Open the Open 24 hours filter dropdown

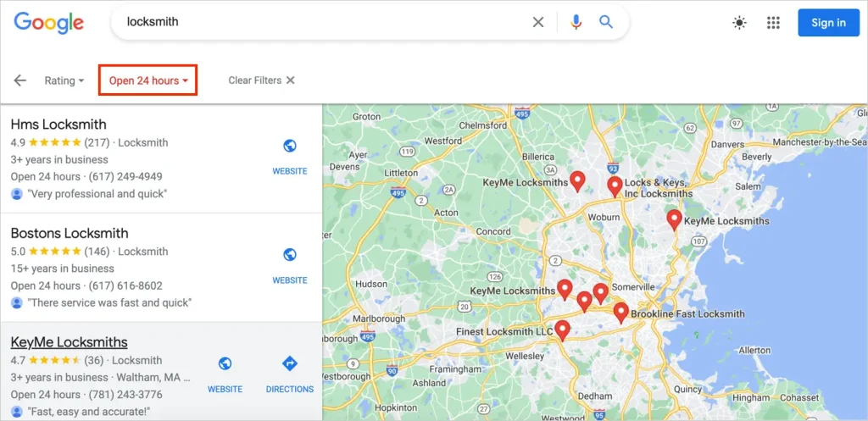pyautogui.click(x=148, y=80)
